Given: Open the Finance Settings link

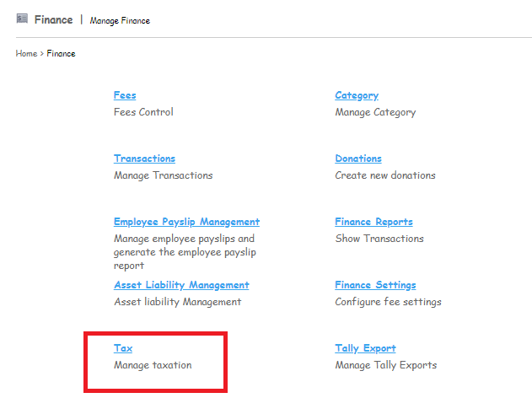Looking at the screenshot, I should pyautogui.click(x=375, y=285).
